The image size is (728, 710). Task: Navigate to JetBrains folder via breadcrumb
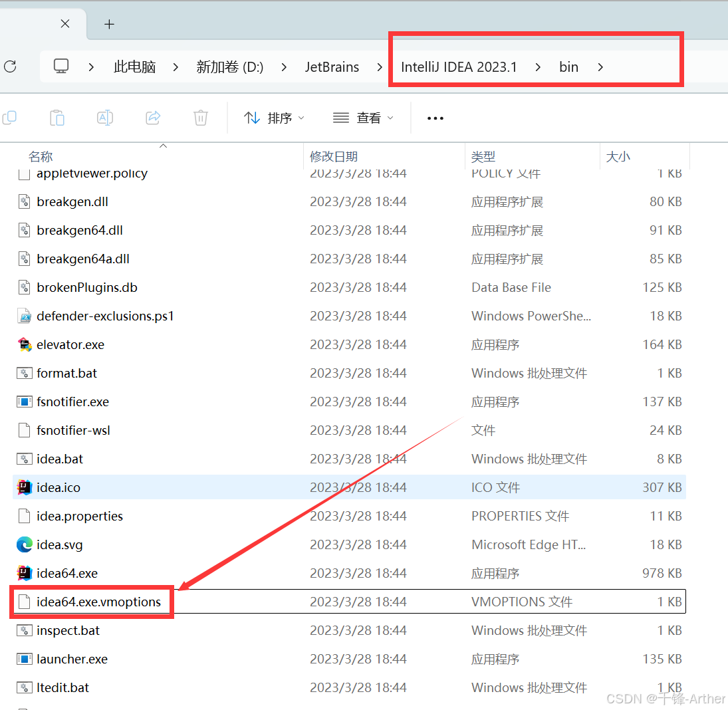pos(332,66)
